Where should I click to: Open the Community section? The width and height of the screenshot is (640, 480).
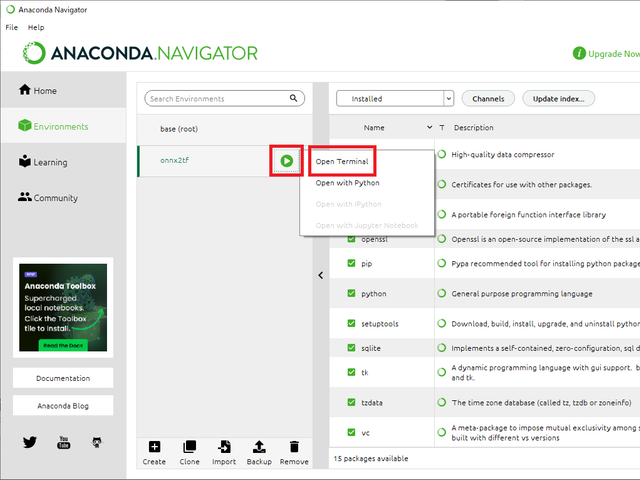click(x=48, y=198)
